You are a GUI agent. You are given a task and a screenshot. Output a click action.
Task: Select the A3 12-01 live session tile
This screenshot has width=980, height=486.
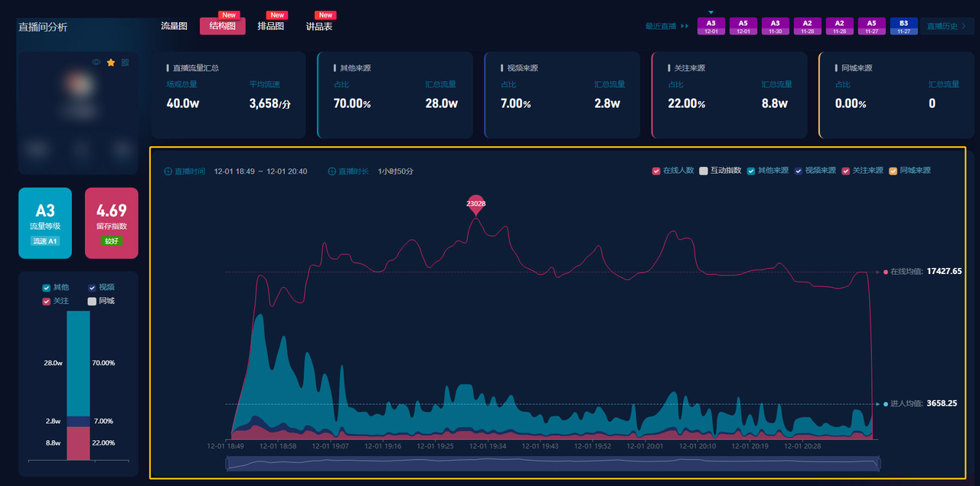click(x=711, y=26)
